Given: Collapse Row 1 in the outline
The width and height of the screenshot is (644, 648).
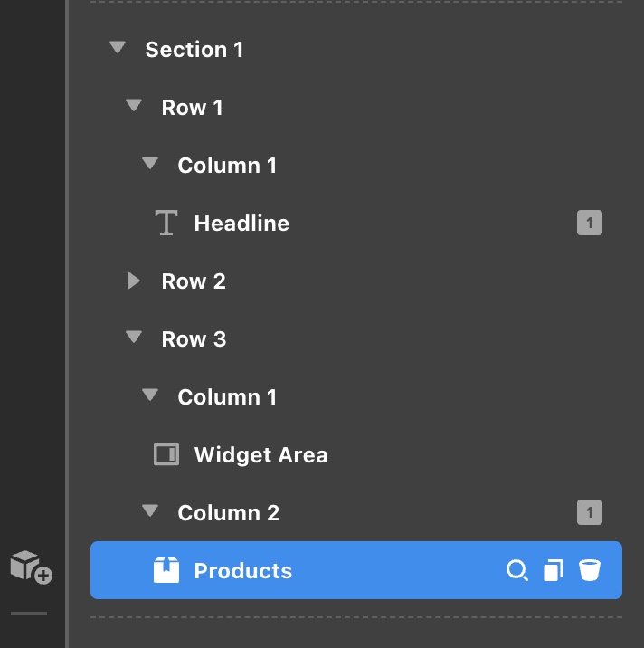Looking at the screenshot, I should pyautogui.click(x=134, y=106).
